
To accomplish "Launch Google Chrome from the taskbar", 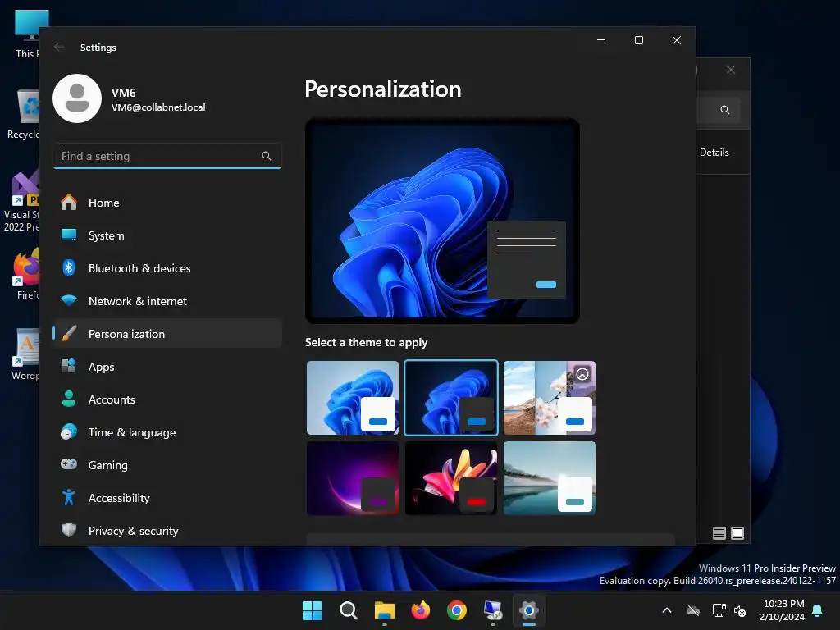I will (457, 610).
